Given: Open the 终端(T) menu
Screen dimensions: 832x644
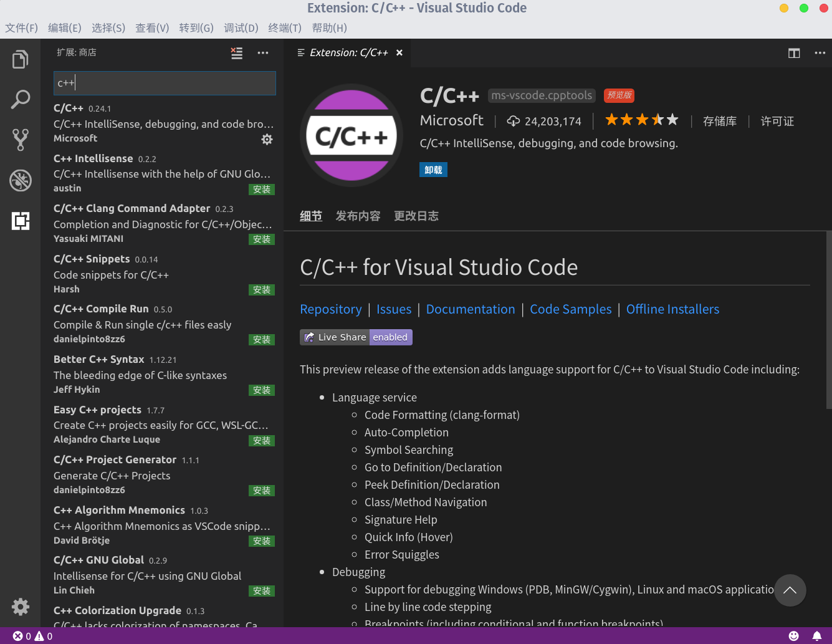Looking at the screenshot, I should [285, 28].
